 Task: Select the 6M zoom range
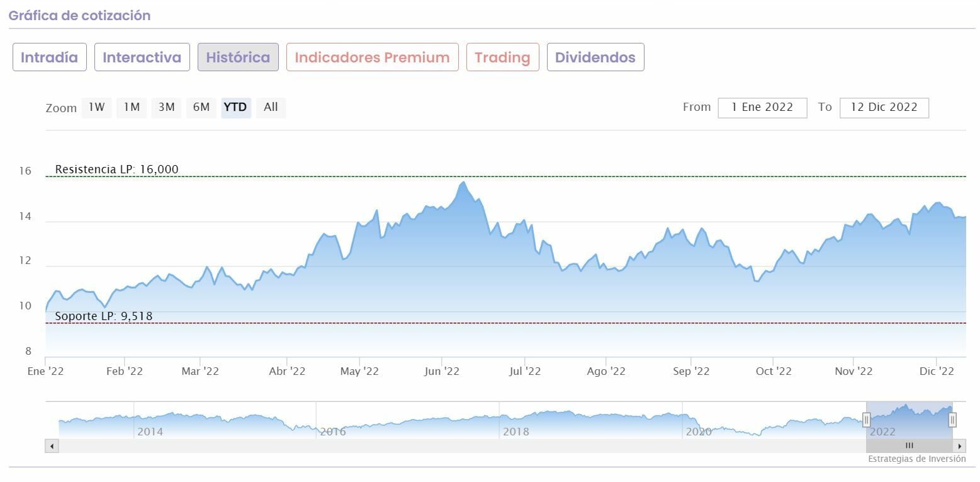click(x=201, y=107)
